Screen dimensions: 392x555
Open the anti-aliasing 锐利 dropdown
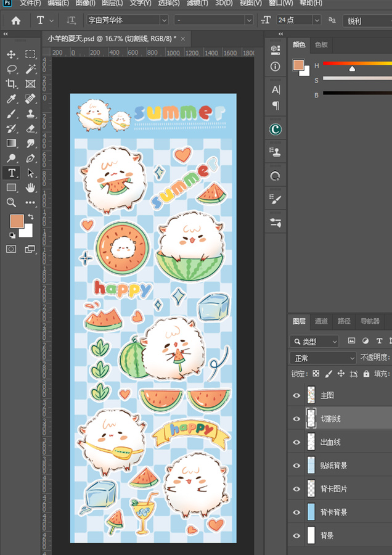click(x=367, y=21)
